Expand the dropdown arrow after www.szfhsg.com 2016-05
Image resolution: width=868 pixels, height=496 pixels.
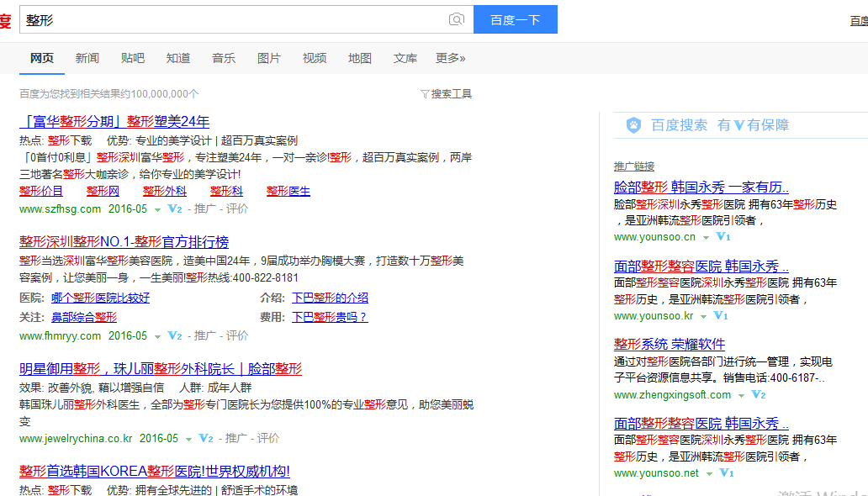[x=158, y=210]
